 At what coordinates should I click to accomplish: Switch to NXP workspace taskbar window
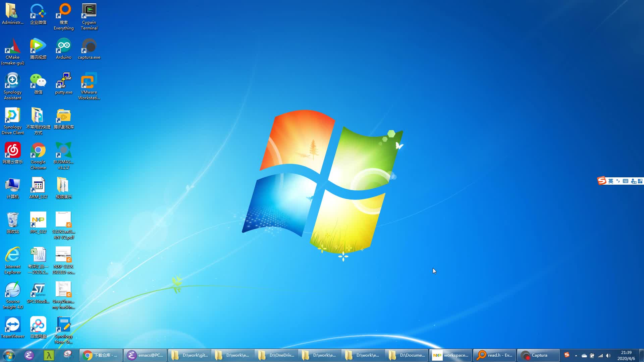(450, 355)
